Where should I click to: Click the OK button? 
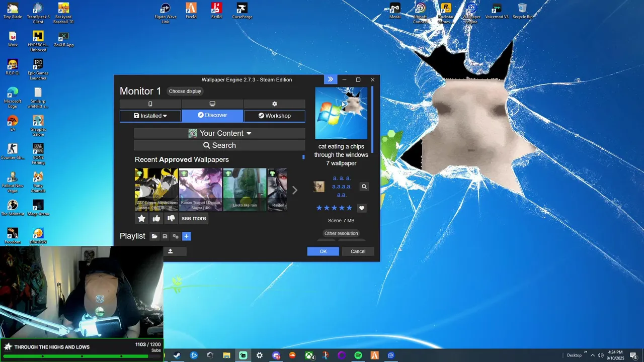click(x=323, y=251)
